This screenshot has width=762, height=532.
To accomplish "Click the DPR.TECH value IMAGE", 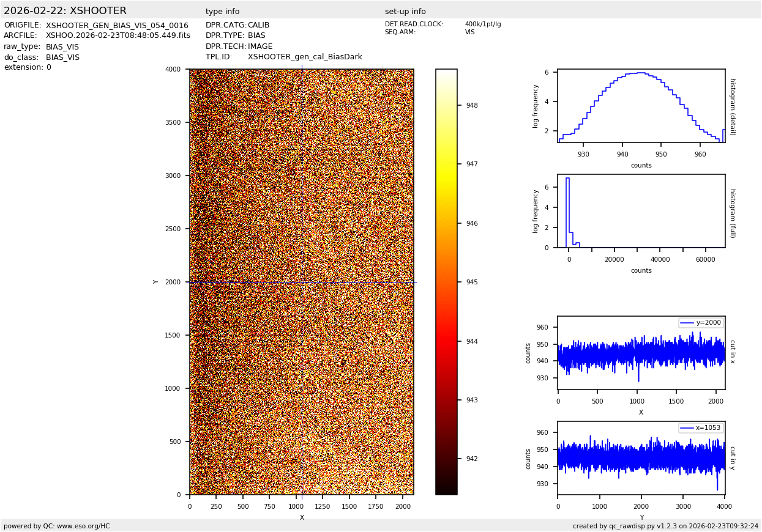I will [x=260, y=46].
